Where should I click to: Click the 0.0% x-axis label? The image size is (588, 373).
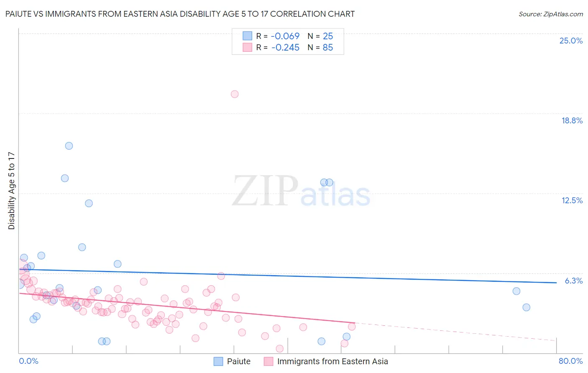pyautogui.click(x=28, y=361)
